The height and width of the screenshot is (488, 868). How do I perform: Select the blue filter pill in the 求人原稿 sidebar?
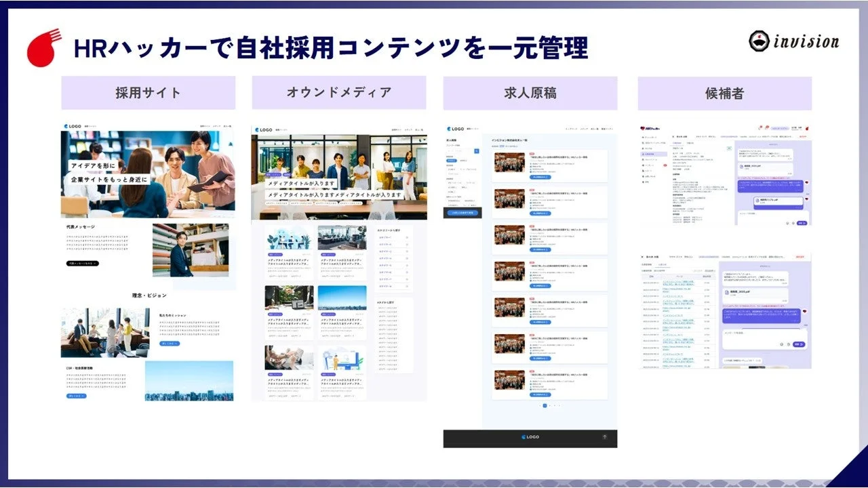coord(452,161)
